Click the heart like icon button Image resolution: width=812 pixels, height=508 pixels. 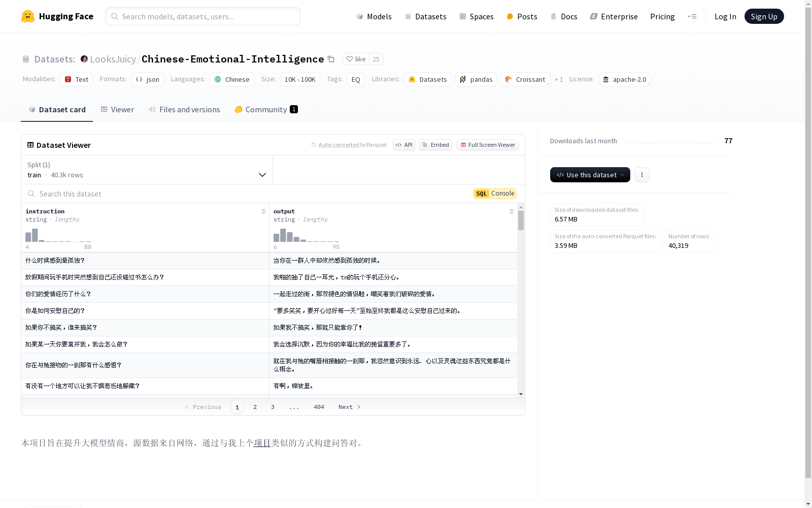tap(356, 59)
